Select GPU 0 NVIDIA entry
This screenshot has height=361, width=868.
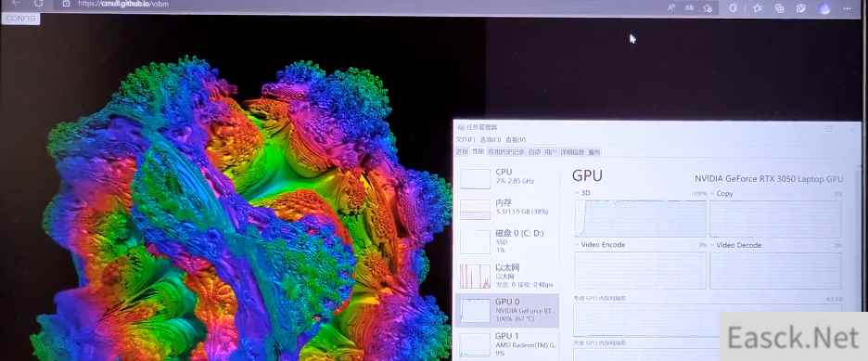point(507,311)
